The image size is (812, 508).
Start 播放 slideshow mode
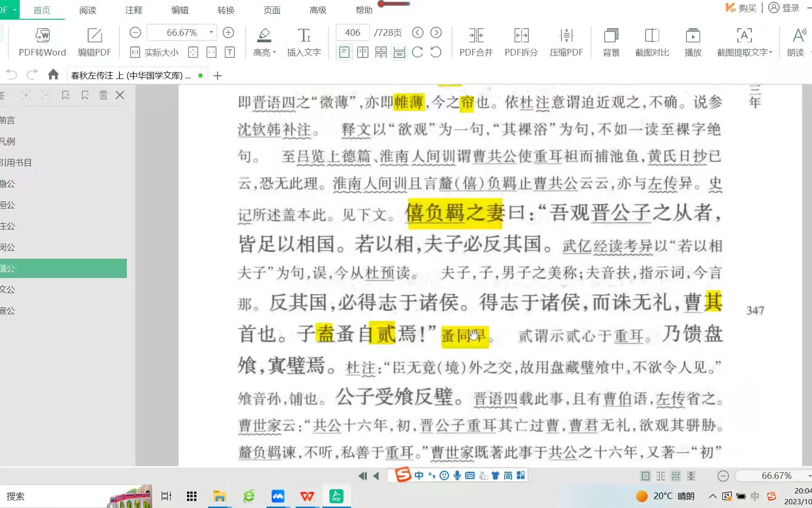pos(693,42)
